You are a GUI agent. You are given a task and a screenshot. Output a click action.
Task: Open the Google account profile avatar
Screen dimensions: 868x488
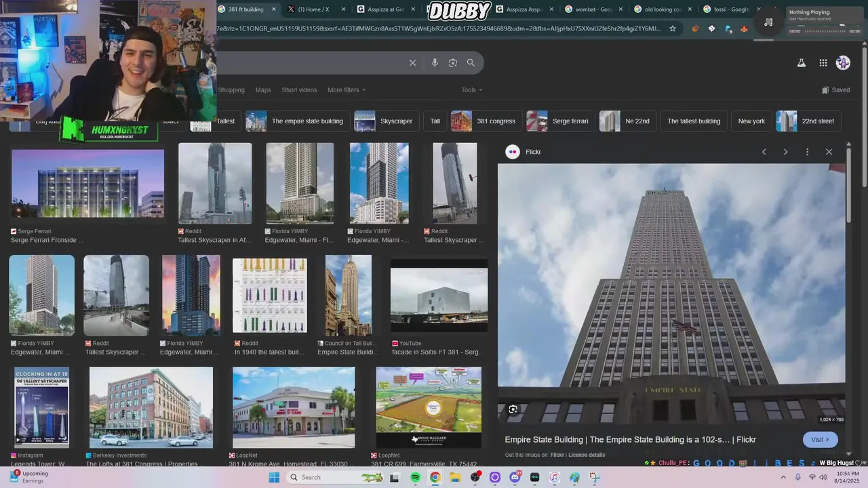click(x=843, y=63)
